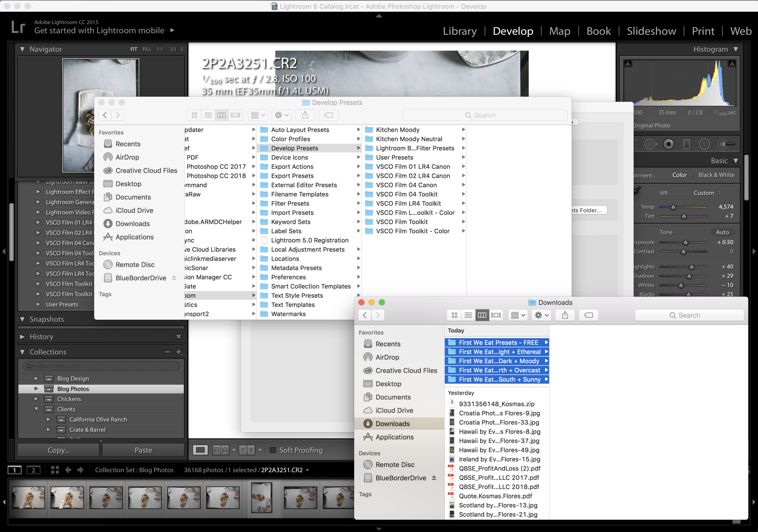Choose Color treatment in Basic panel

tap(679, 175)
